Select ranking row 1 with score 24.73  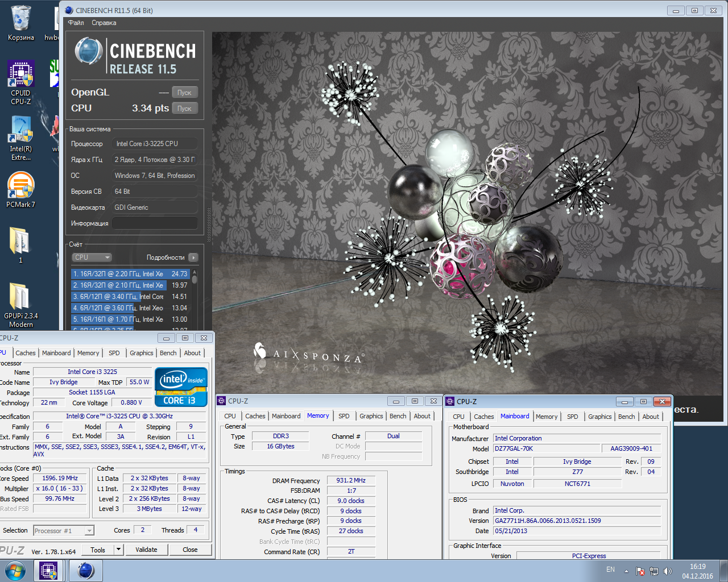pyautogui.click(x=130, y=274)
